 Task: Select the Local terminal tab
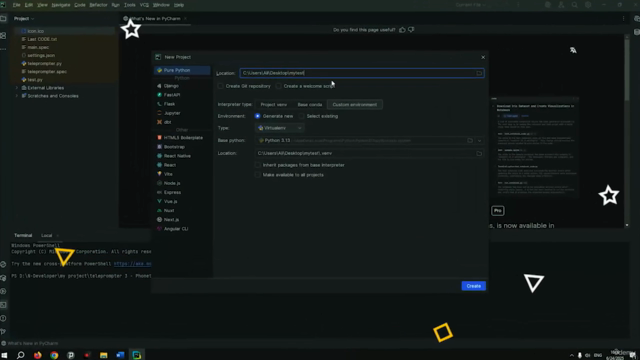pos(47,236)
